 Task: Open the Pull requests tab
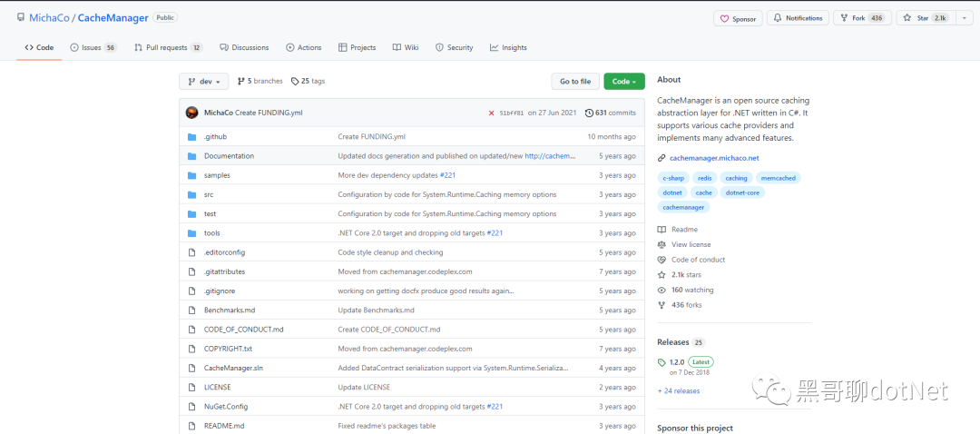click(169, 47)
